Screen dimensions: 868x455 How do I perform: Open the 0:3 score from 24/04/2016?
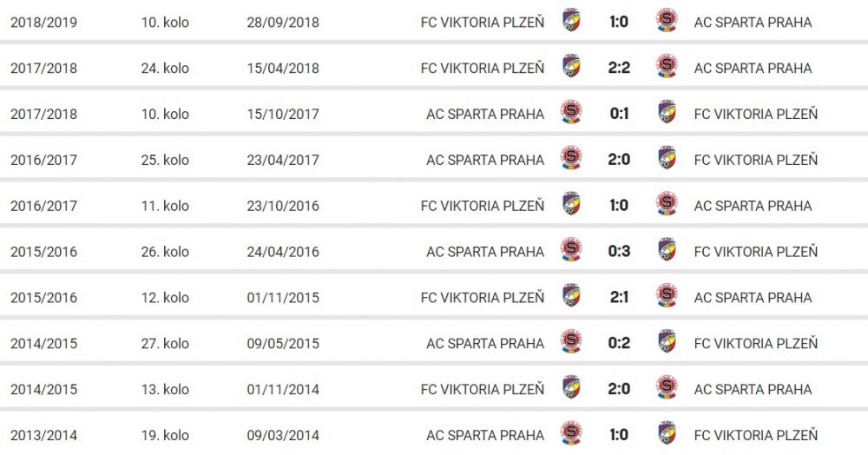click(619, 252)
